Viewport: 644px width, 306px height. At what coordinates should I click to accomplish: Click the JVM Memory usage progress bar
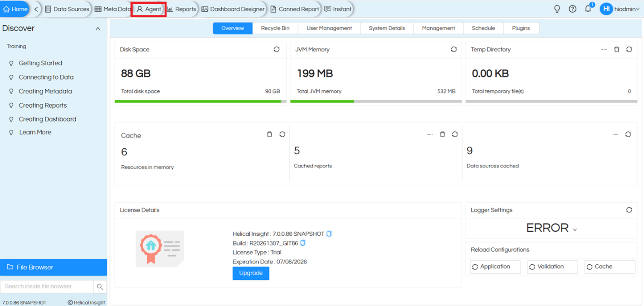tap(376, 101)
